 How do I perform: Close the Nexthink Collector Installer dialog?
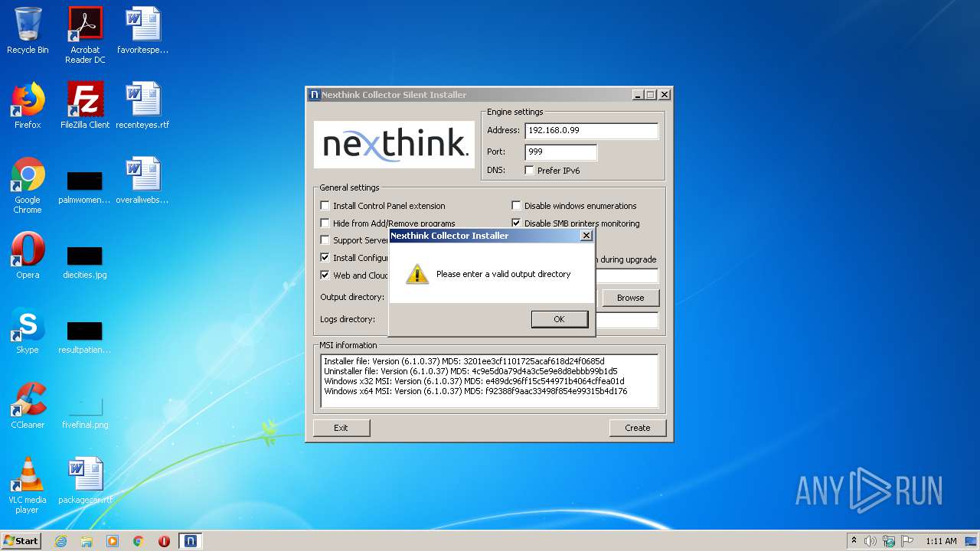pyautogui.click(x=586, y=236)
